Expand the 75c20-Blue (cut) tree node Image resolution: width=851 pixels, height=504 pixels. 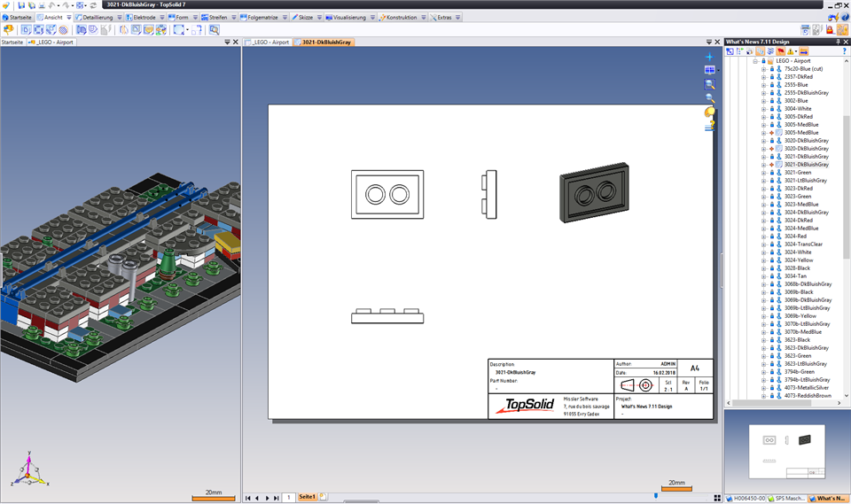(x=763, y=69)
